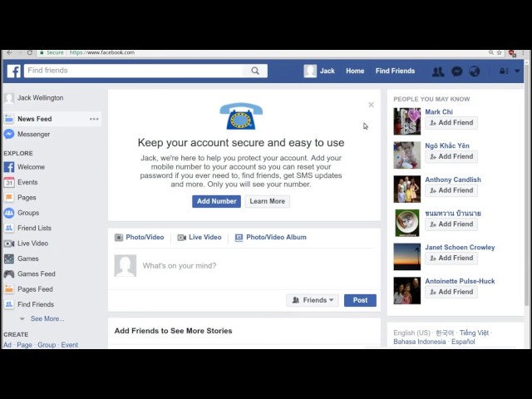Add Antoinette Pulse-Huck as friend

(x=451, y=292)
